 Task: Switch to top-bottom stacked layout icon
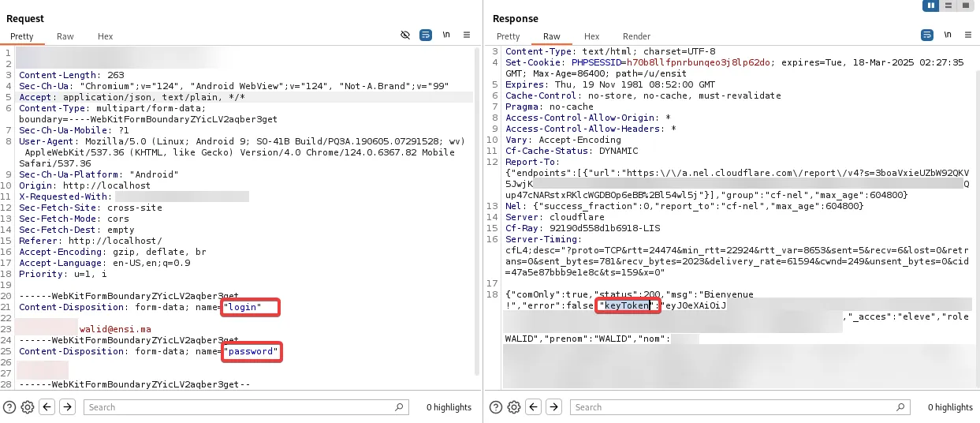(948, 6)
